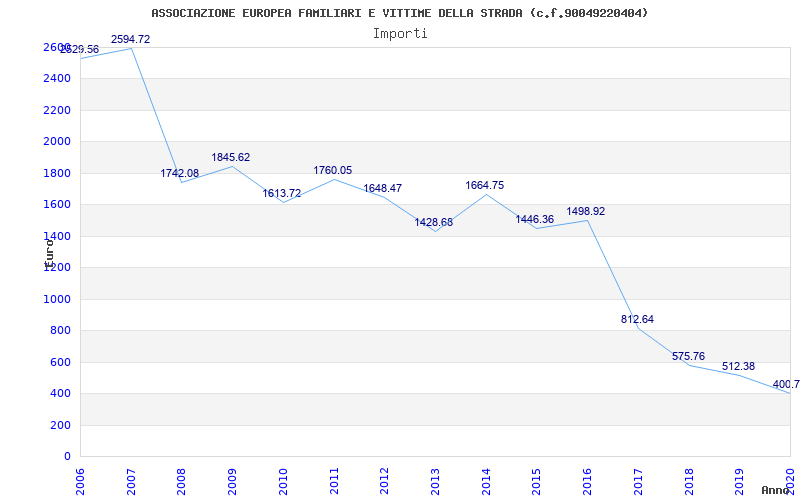Click the 1613.72 value label
Screen dimensions: 800x500
(282, 193)
